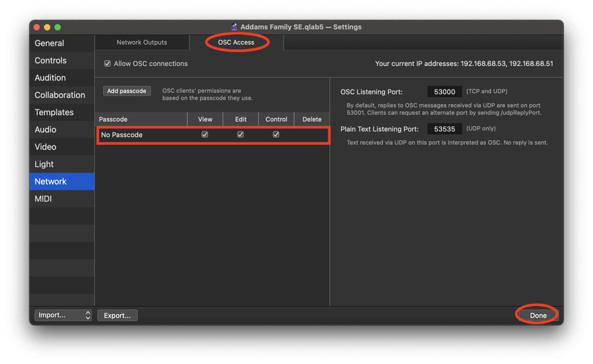Viewport: 593px width, 364px height.
Task: Maximize the window using the green button
Action: [57, 27]
